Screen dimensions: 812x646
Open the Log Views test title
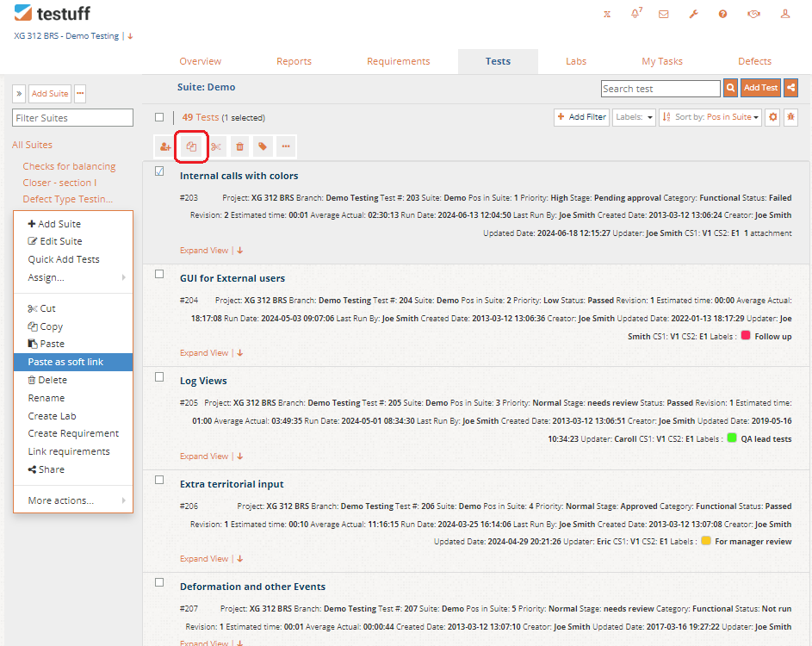tap(203, 381)
